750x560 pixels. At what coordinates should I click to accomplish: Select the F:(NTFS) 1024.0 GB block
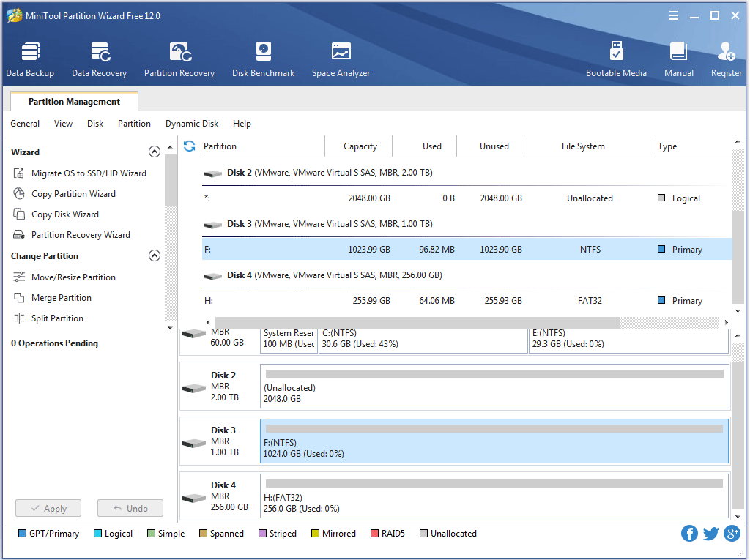(x=494, y=441)
